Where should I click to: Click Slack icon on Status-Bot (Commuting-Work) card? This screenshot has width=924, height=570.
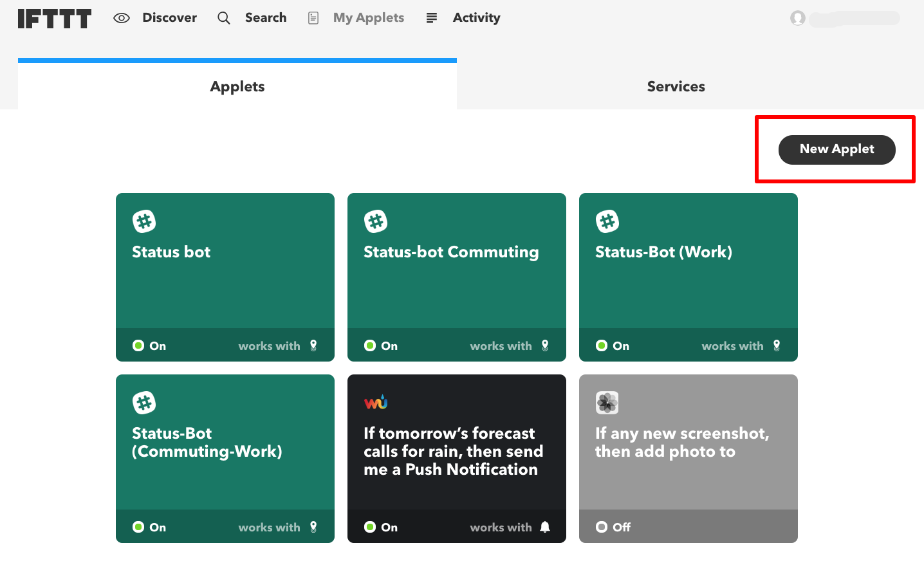pos(144,403)
